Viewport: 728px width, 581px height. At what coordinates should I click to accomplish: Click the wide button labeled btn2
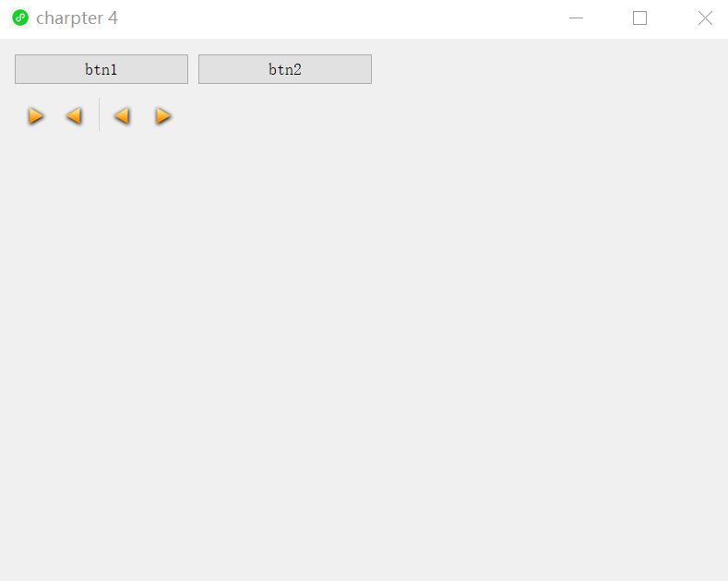pyautogui.click(x=285, y=69)
